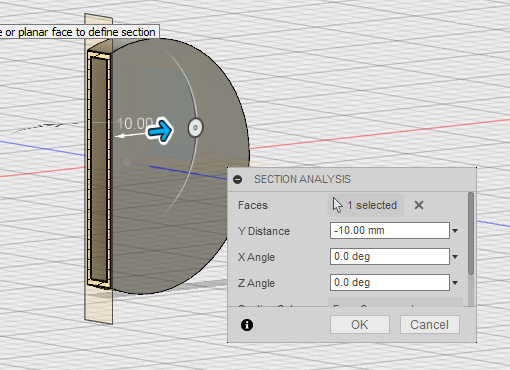
Task: Collapse the Section Analysis dialog with minus icon
Action: click(238, 179)
